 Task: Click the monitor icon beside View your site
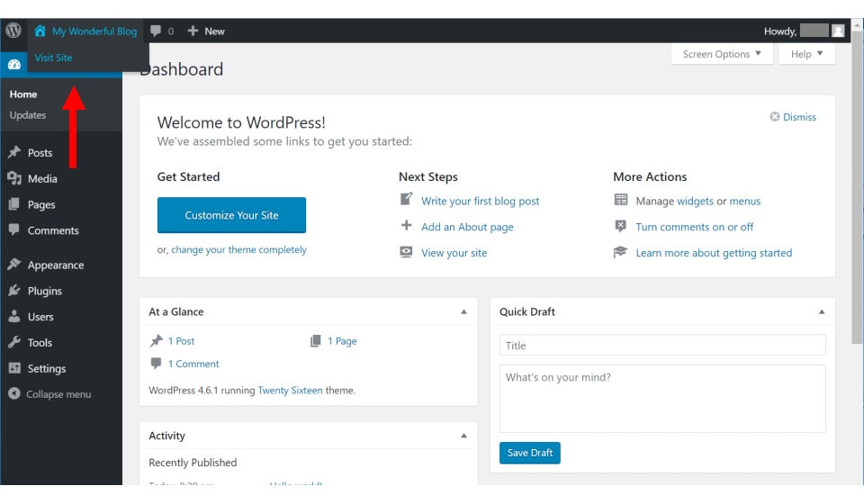click(406, 252)
